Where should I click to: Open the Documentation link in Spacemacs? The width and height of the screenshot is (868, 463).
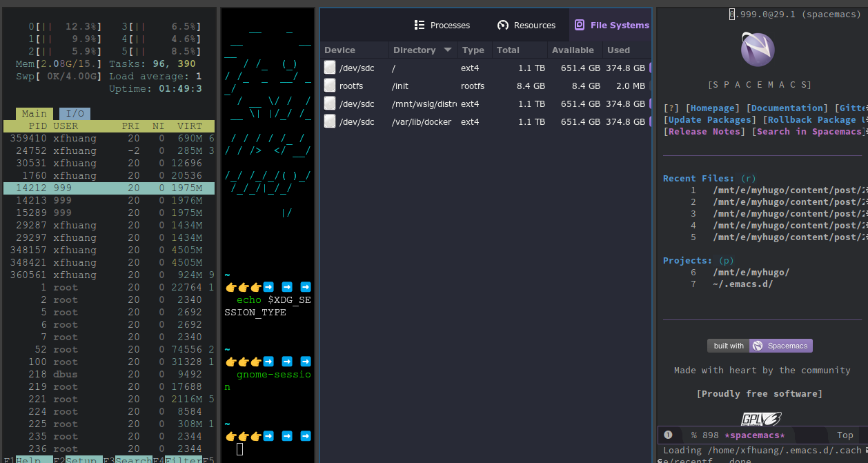click(x=787, y=108)
